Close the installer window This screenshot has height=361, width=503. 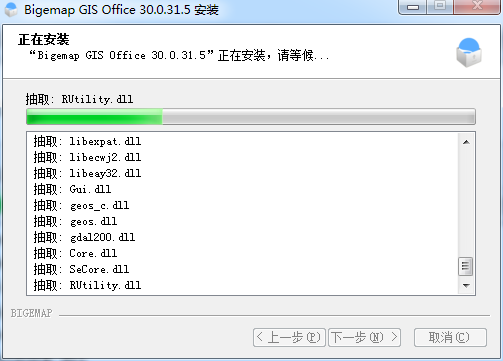point(477,6)
